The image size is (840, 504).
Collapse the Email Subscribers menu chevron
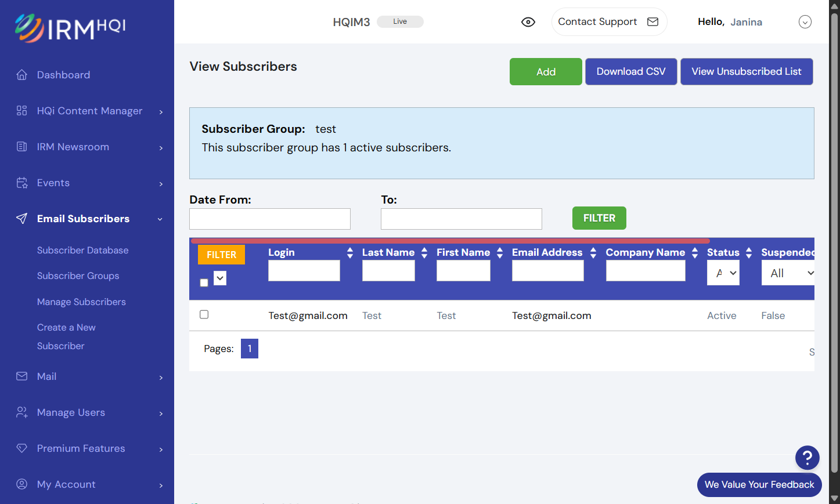160,219
